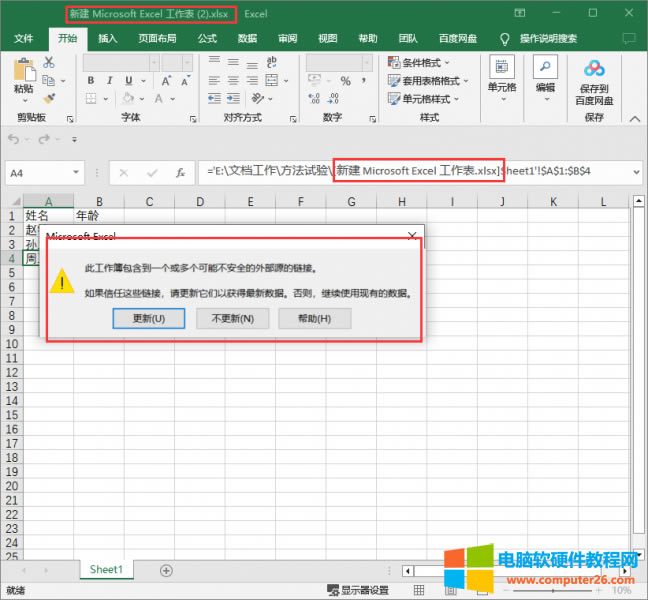Image resolution: width=648 pixels, height=600 pixels.
Task: Click the new sheet plus icon
Action: click(166, 570)
